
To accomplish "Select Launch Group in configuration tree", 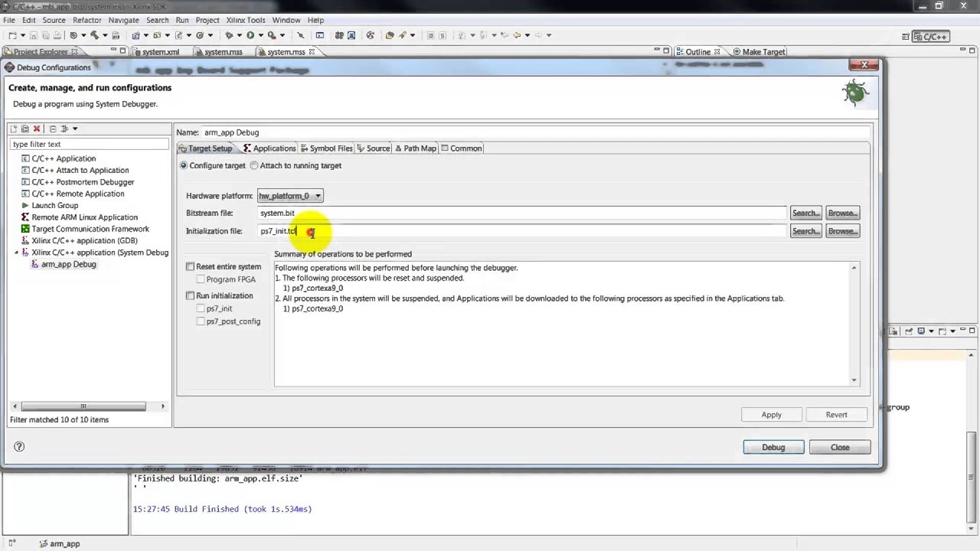I will pyautogui.click(x=54, y=205).
